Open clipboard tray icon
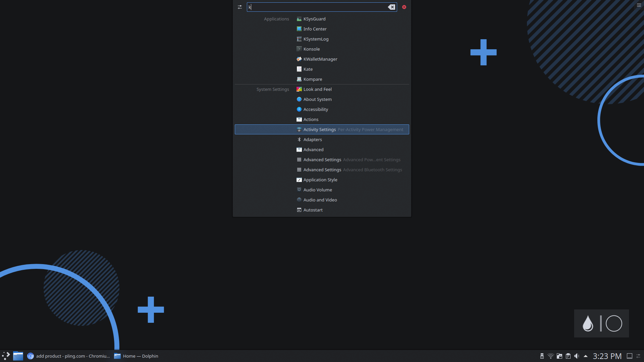Viewport: 644px width, 362px height. coord(568,356)
